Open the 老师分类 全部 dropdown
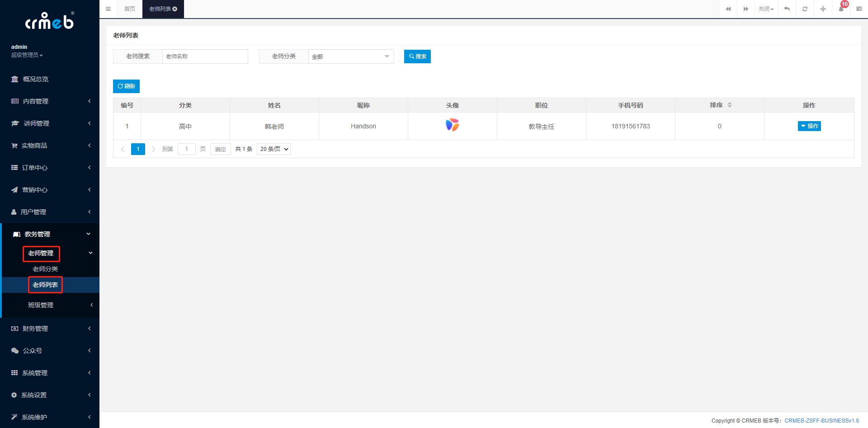The width and height of the screenshot is (868, 428). click(351, 56)
